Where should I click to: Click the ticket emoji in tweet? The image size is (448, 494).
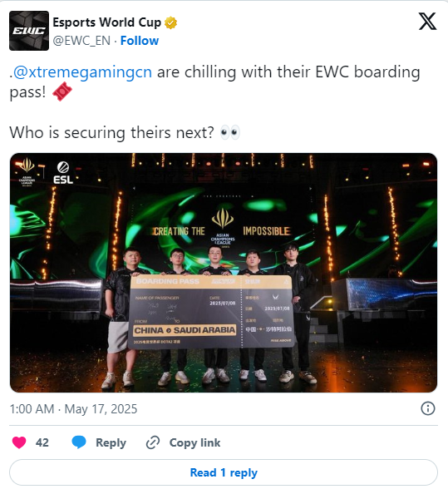[62, 91]
